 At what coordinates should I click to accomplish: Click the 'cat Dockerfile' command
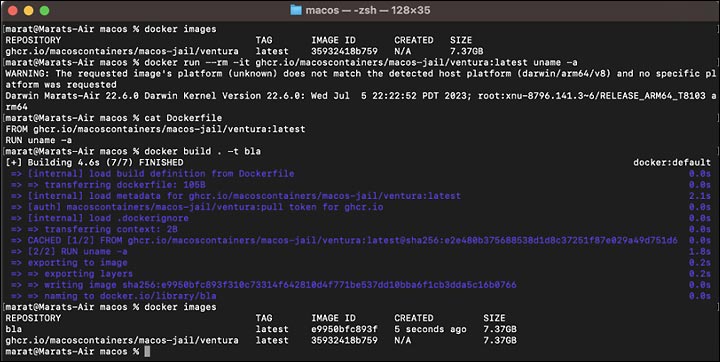pos(183,118)
